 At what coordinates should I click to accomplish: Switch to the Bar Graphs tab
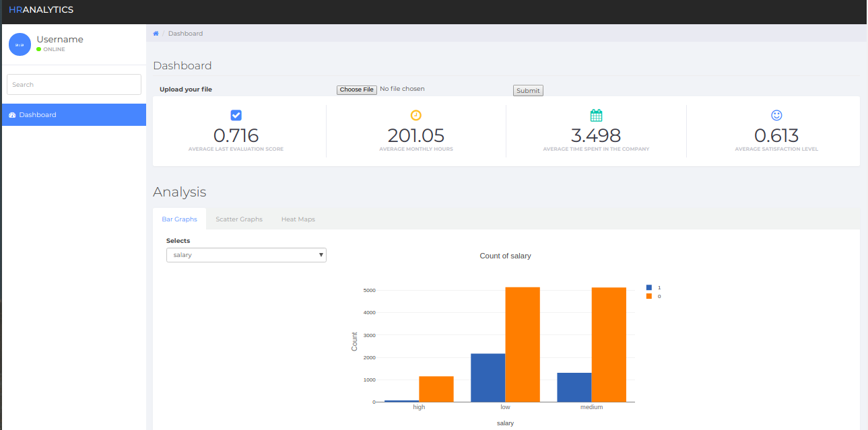click(179, 219)
